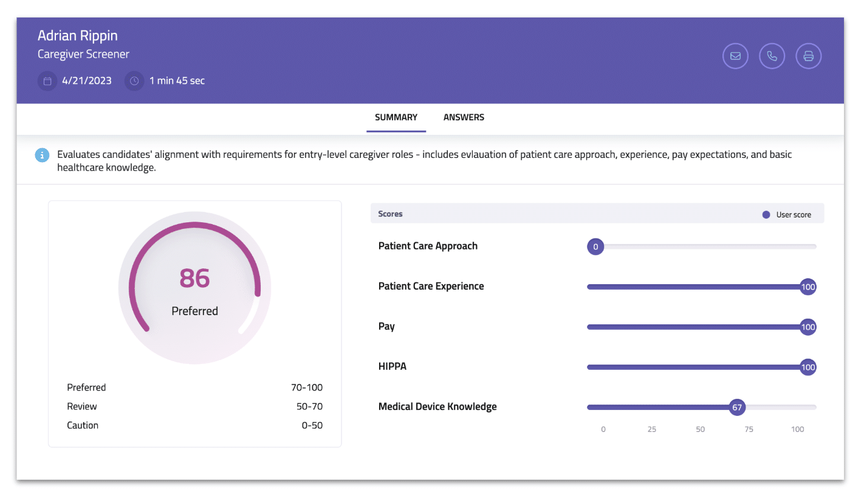Image resolution: width=864 pixels, height=504 pixels.
Task: Click the Pay score slider handle
Action: click(x=807, y=327)
